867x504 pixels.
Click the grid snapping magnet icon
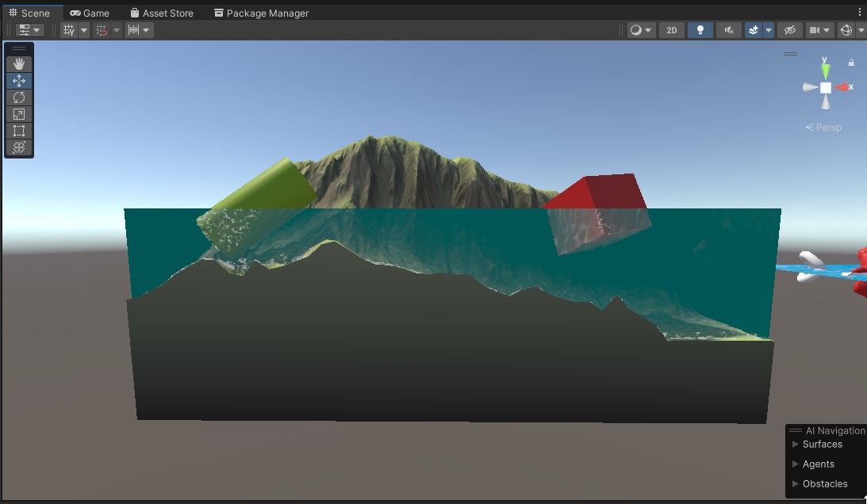tap(102, 30)
